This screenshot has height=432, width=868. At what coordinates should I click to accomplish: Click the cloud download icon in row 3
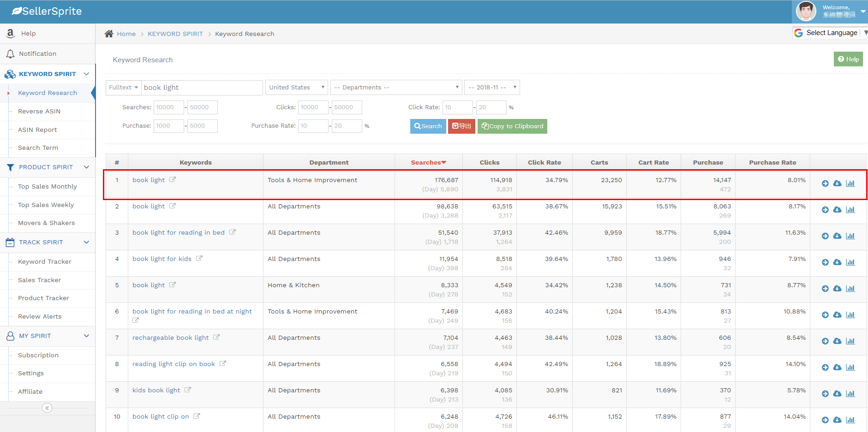[x=837, y=236]
